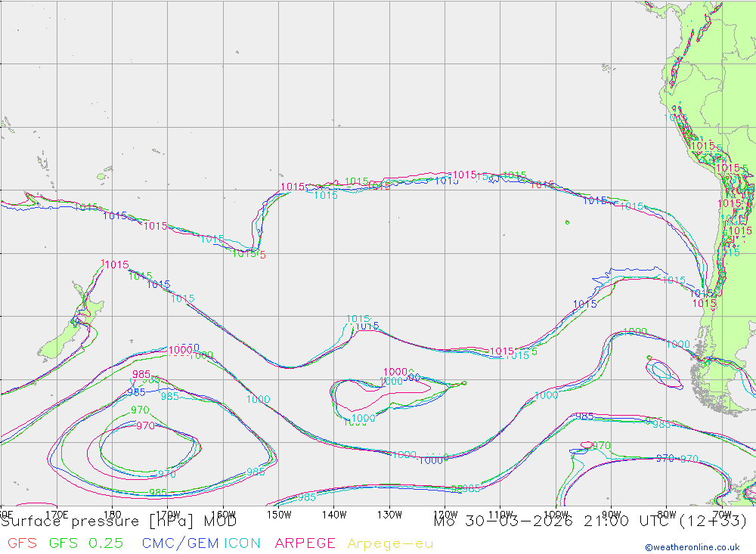Select the 90W longitude axis label
The width and height of the screenshot is (756, 554).
click(x=612, y=515)
